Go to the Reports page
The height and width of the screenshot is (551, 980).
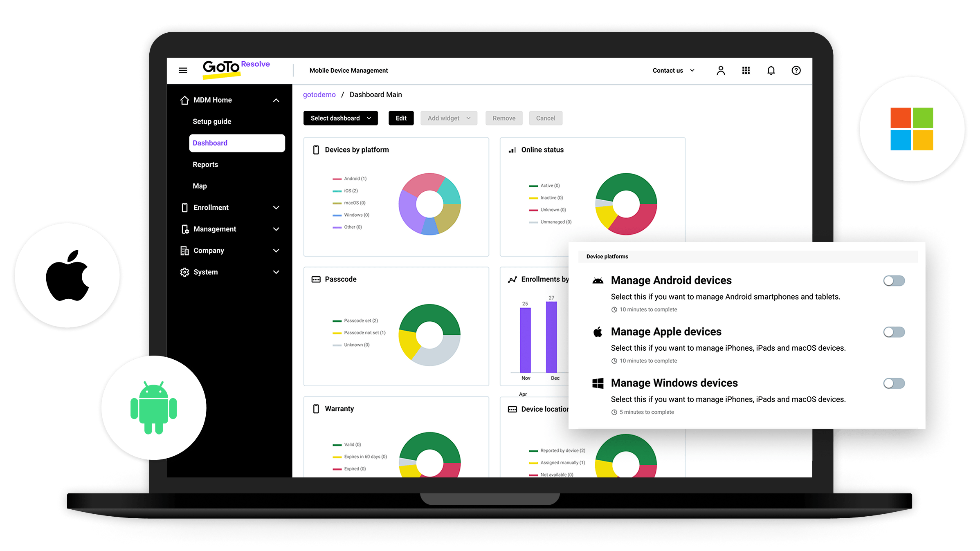[205, 164]
